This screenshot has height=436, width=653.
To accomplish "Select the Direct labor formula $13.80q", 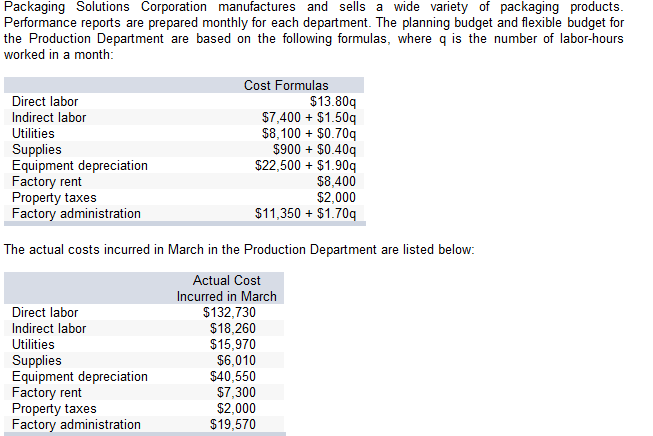I will tap(332, 101).
